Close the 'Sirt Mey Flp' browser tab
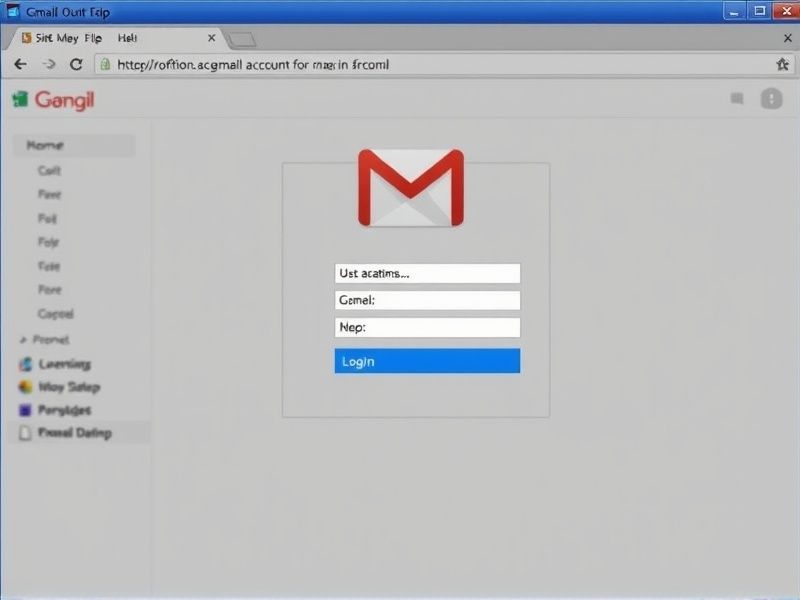This screenshot has height=600, width=800. [211, 38]
